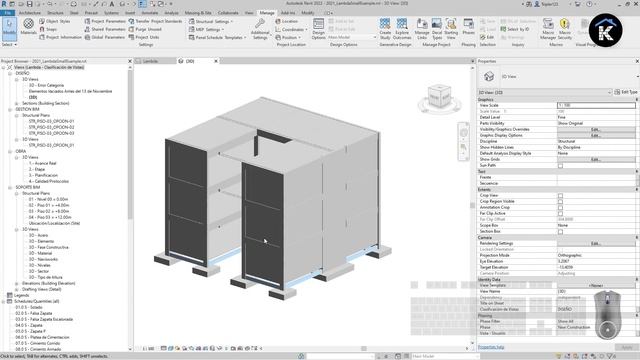This screenshot has height=360, width=640.
Task: Open Global Parameters
Action: click(x=105, y=37)
